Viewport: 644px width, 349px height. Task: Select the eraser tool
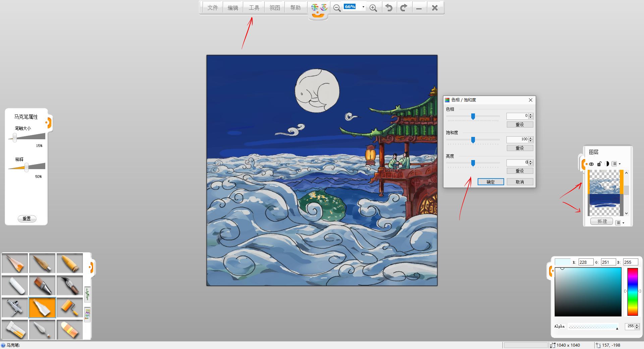coord(70,330)
